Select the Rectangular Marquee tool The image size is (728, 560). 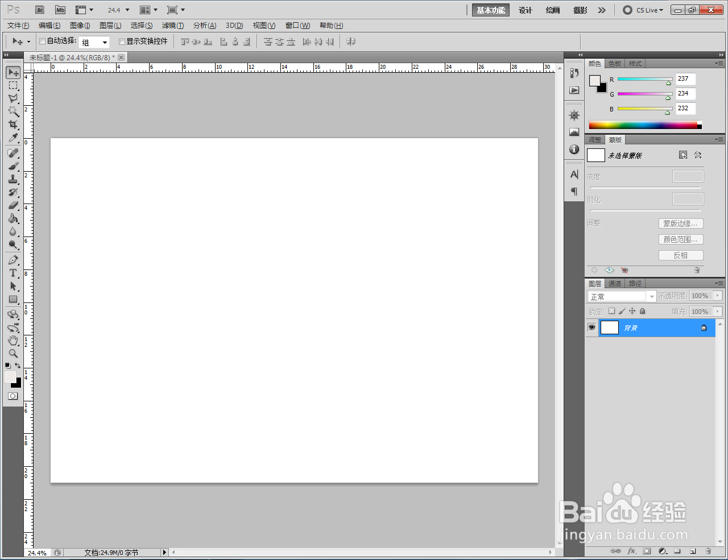pyautogui.click(x=13, y=86)
